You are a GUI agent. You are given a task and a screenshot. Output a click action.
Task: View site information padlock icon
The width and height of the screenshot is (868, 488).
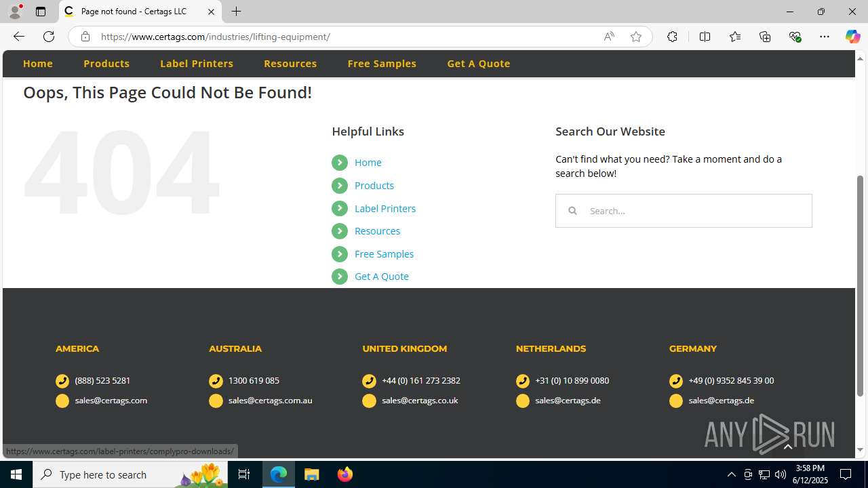click(x=85, y=37)
